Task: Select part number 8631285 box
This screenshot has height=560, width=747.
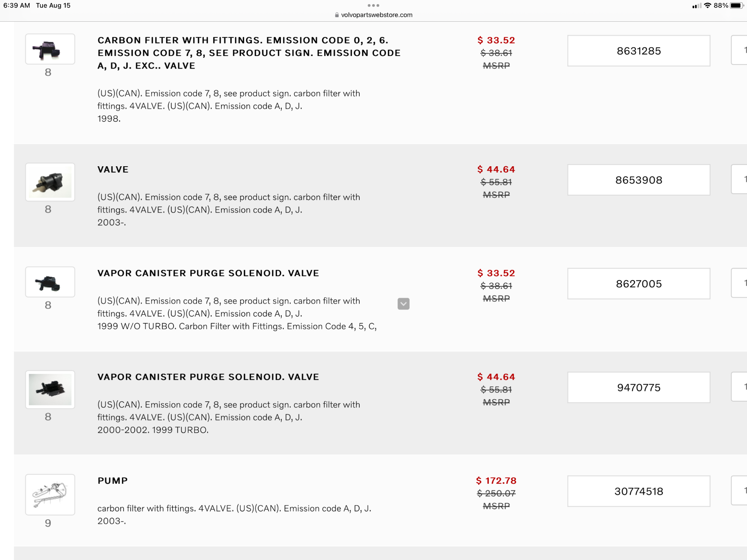Action: click(x=639, y=51)
